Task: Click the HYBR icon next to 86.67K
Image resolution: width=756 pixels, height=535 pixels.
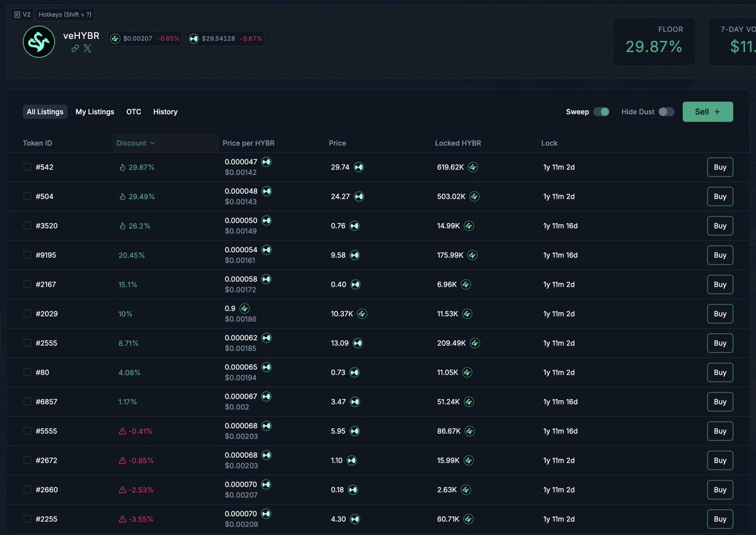Action: point(469,431)
